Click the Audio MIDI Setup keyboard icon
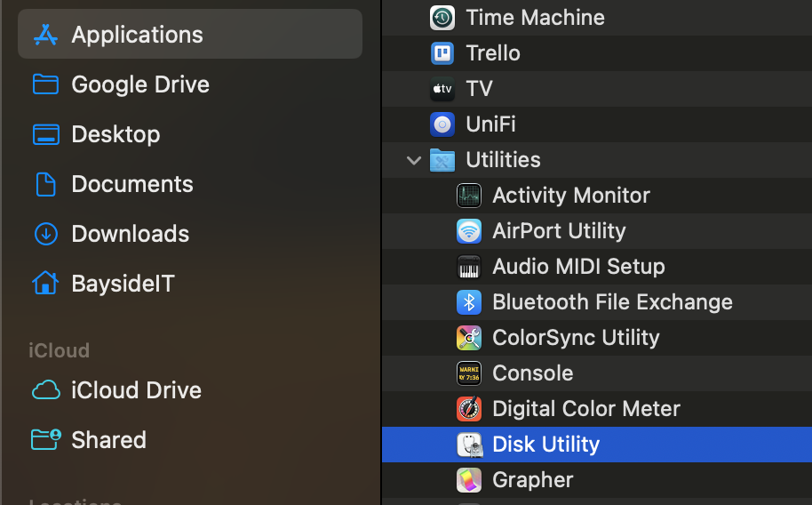Image resolution: width=812 pixels, height=505 pixels. [x=468, y=267]
